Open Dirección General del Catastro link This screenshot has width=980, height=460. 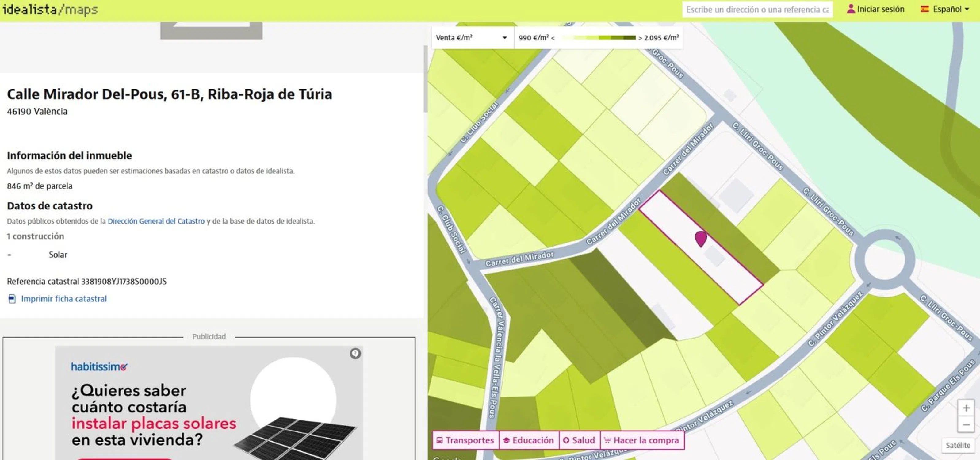tap(156, 221)
